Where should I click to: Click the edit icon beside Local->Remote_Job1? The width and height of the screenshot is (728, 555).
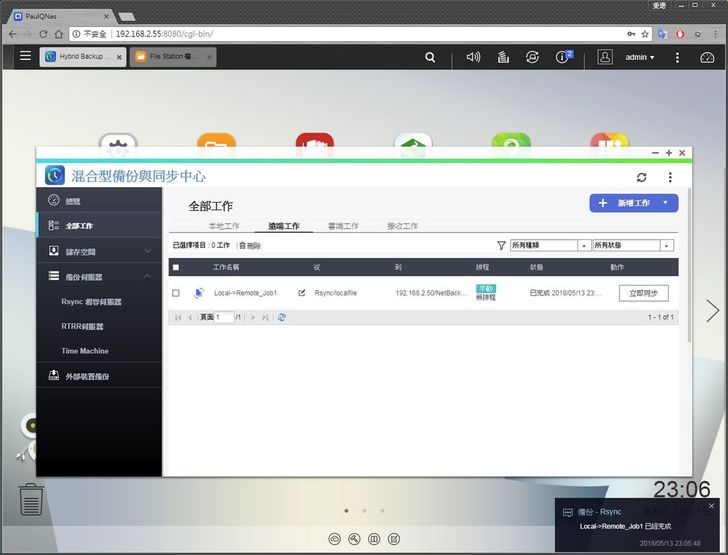pos(302,293)
